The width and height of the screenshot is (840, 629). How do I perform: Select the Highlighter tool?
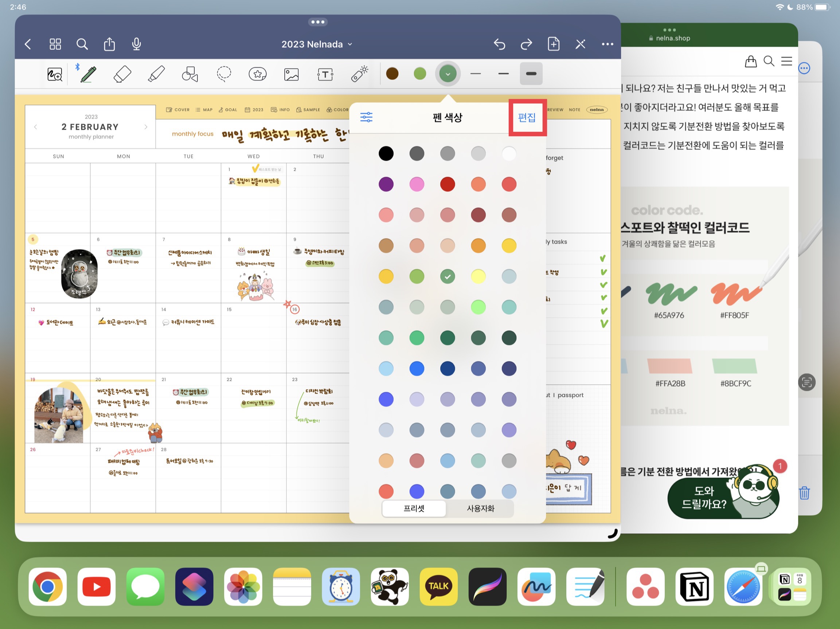tap(156, 74)
